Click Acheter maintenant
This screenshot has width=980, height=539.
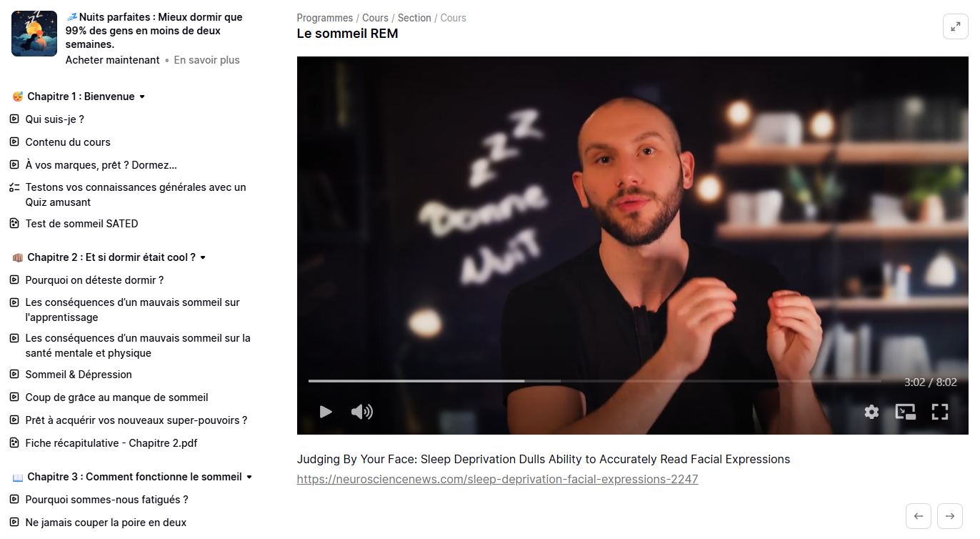pos(113,60)
